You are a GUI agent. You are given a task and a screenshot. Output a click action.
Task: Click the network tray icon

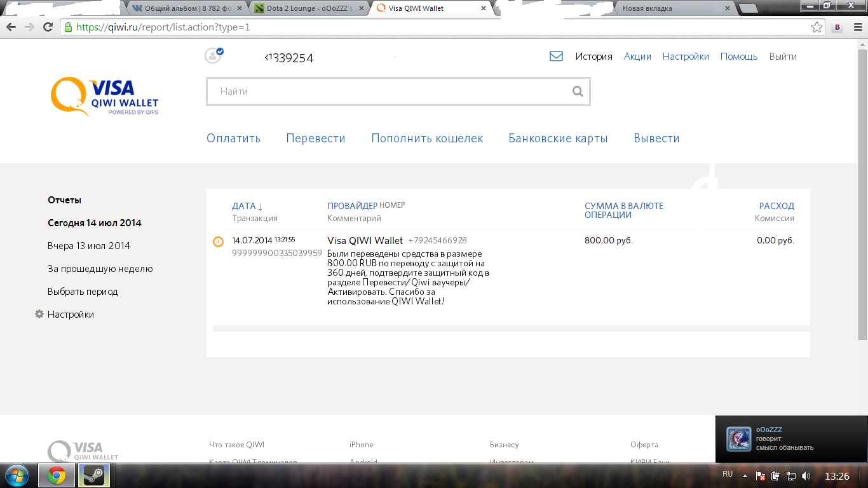791,475
